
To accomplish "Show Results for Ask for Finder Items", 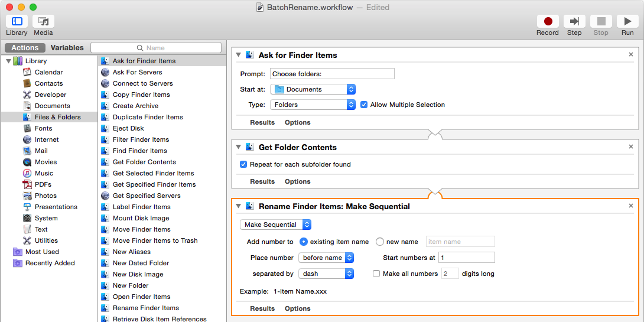I will tap(262, 122).
